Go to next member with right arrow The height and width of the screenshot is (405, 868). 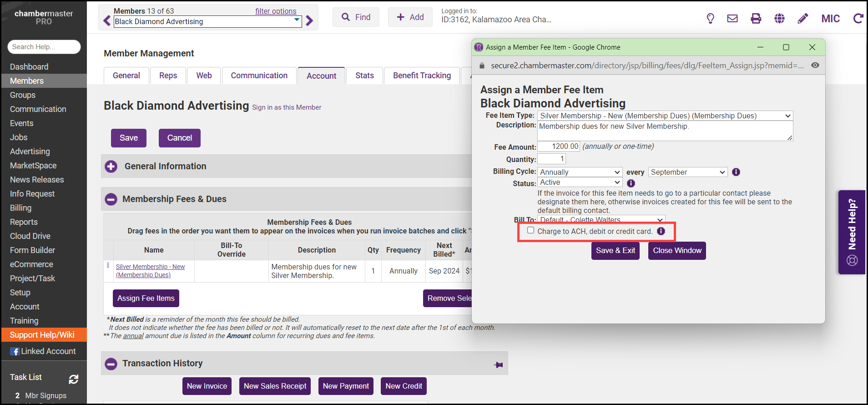coord(310,21)
